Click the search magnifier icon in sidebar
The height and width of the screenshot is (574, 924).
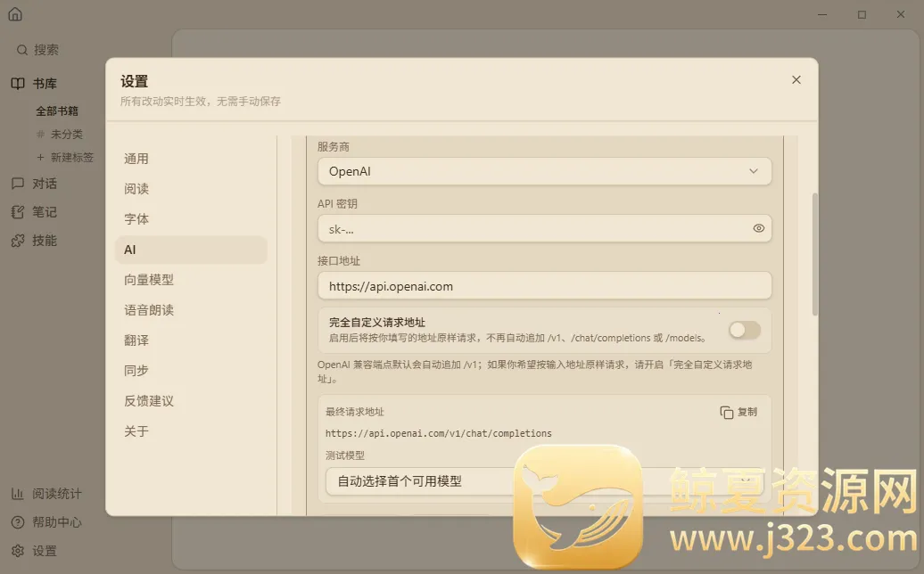point(21,50)
